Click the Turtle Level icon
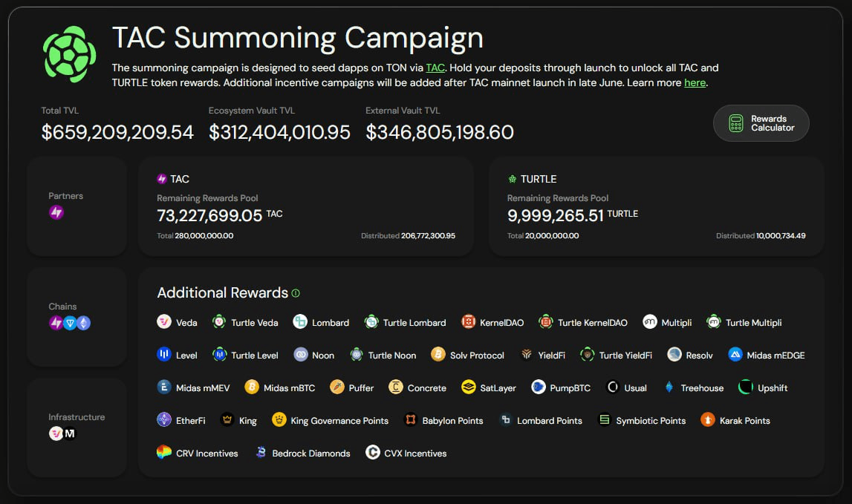 click(x=219, y=355)
